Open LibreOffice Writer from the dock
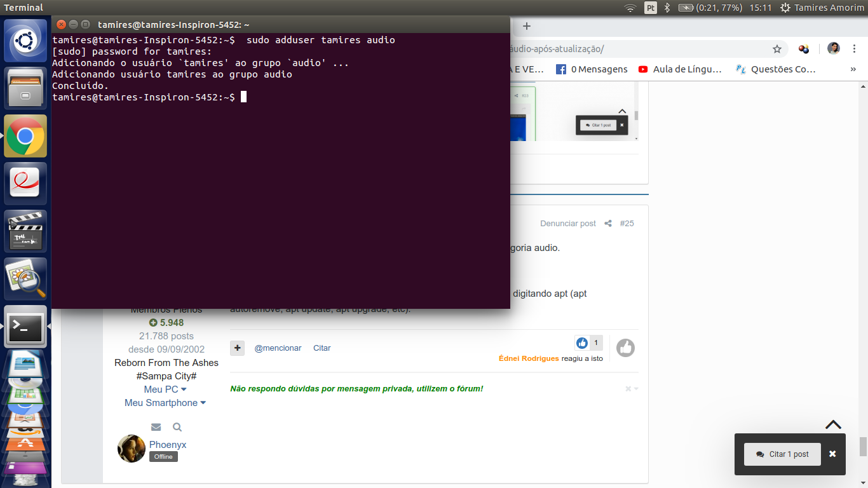 [x=25, y=364]
